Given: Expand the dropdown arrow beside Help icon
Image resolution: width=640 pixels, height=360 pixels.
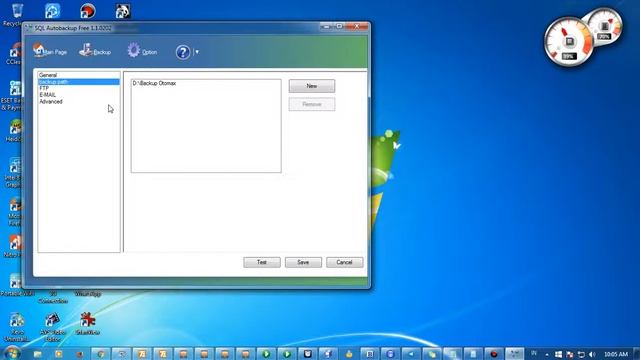Looking at the screenshot, I should (197, 52).
